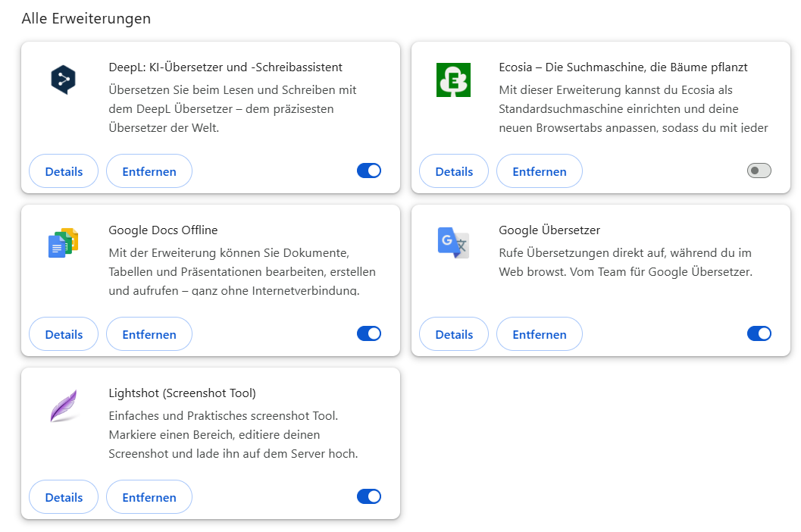View Details for Google Übersetzer
801x532 pixels.
point(454,334)
